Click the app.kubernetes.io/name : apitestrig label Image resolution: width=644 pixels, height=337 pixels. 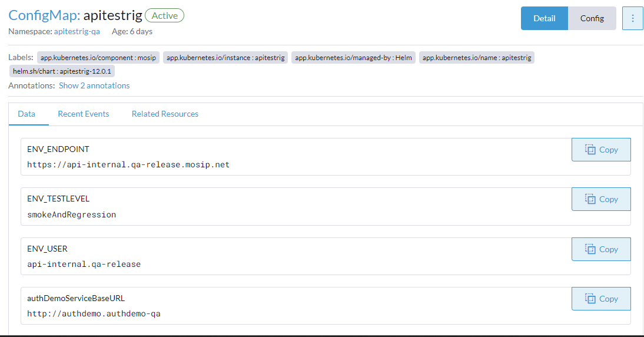point(477,58)
